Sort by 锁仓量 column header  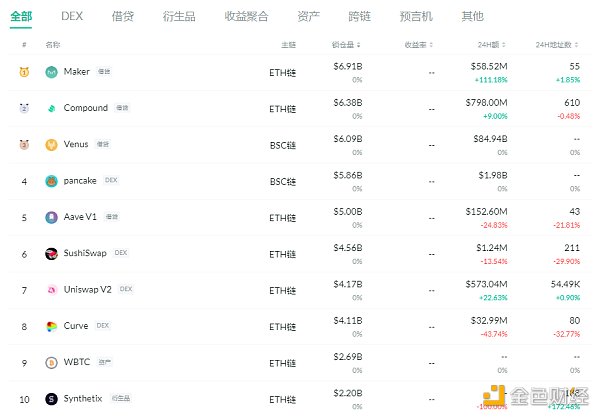(x=346, y=45)
